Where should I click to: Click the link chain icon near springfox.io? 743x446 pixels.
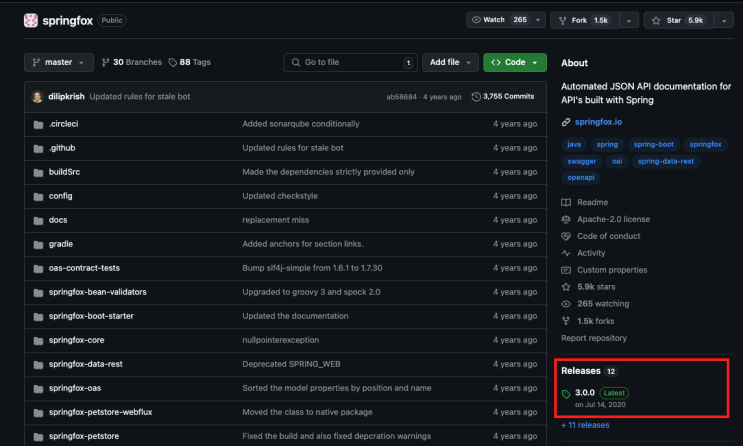(566, 122)
